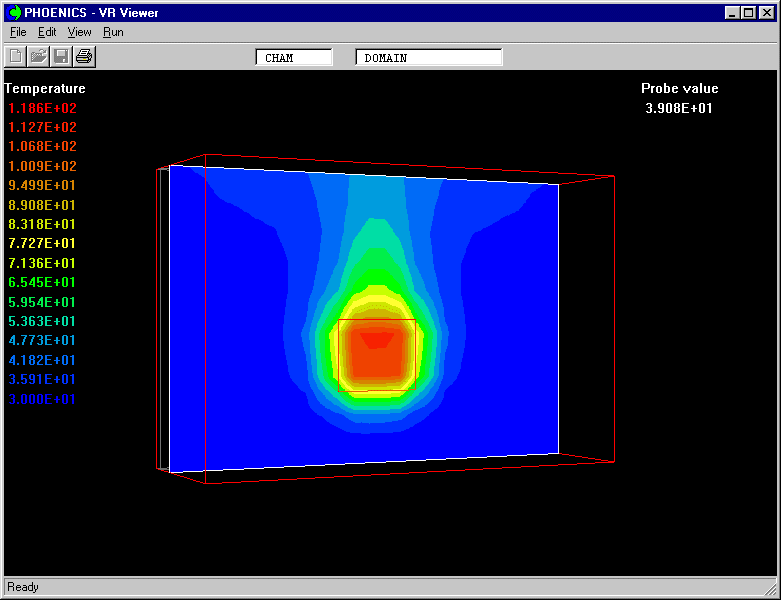The width and height of the screenshot is (781, 600).
Task: Open the Edit menu
Action: click(47, 32)
